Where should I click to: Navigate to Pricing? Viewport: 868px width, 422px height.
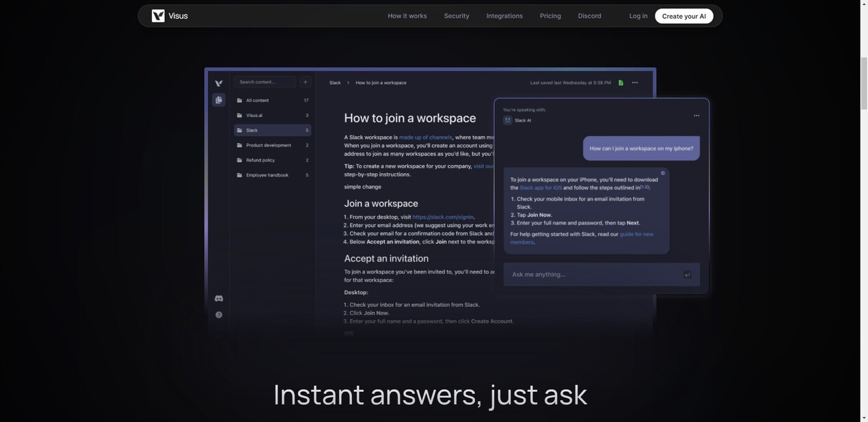550,16
